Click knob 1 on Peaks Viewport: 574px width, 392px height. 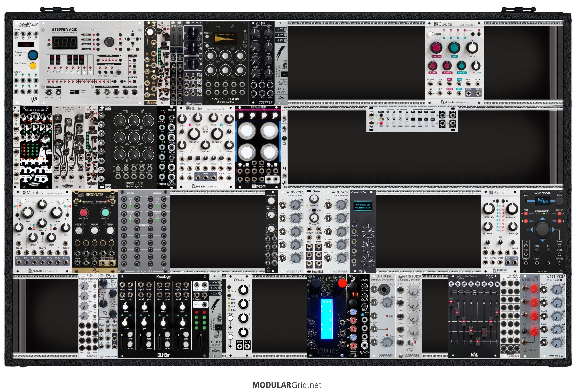(x=243, y=290)
